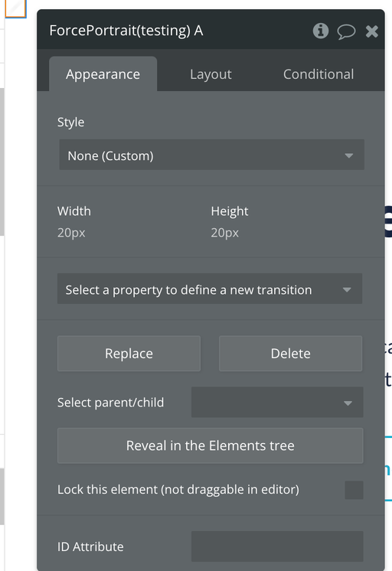Open the Conditional tab
The height and width of the screenshot is (571, 392).
(318, 74)
